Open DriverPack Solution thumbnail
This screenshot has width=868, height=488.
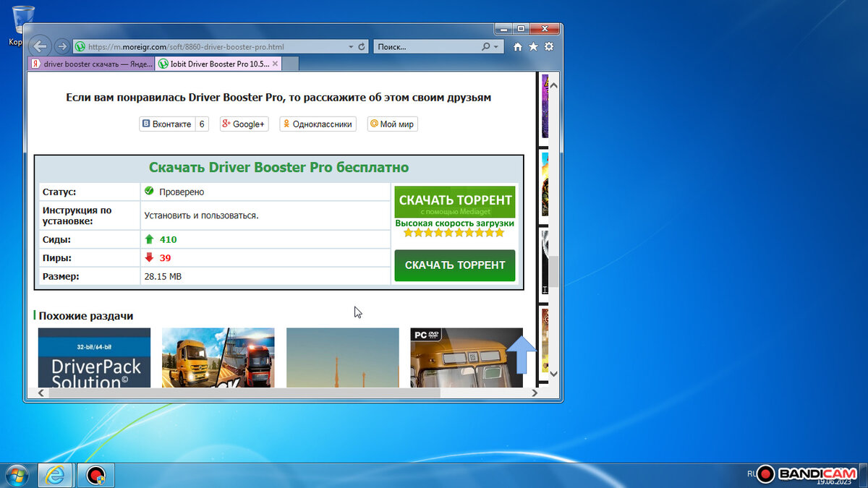click(94, 358)
